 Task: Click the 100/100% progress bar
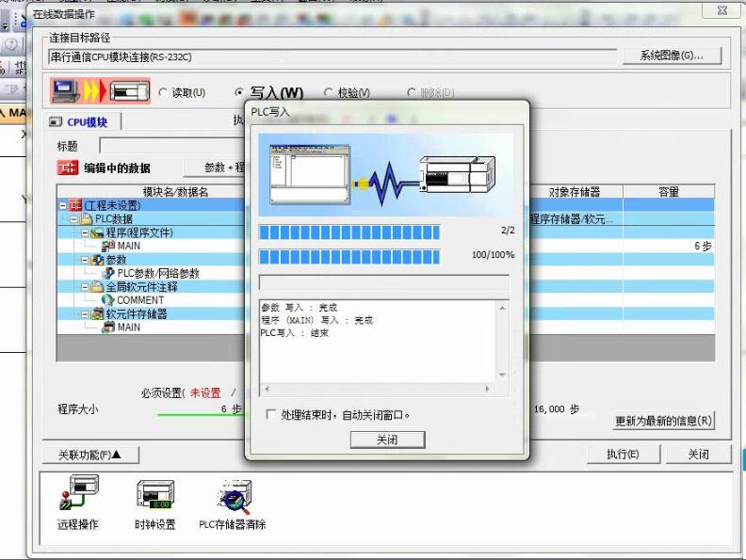[349, 256]
